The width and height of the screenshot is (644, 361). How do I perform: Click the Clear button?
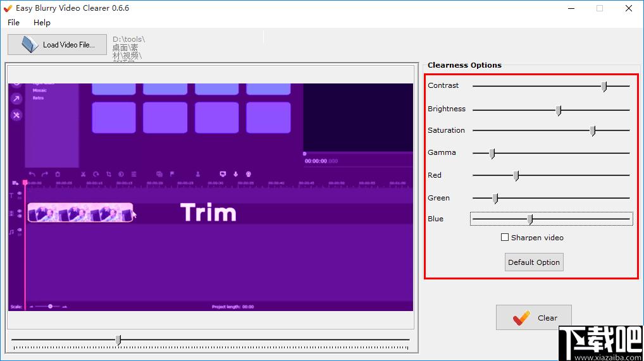click(533, 317)
